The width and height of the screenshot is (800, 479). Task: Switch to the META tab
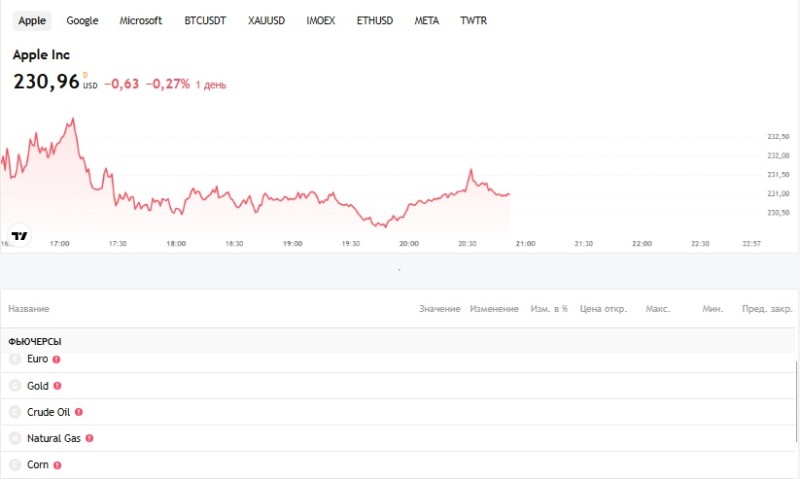click(427, 21)
